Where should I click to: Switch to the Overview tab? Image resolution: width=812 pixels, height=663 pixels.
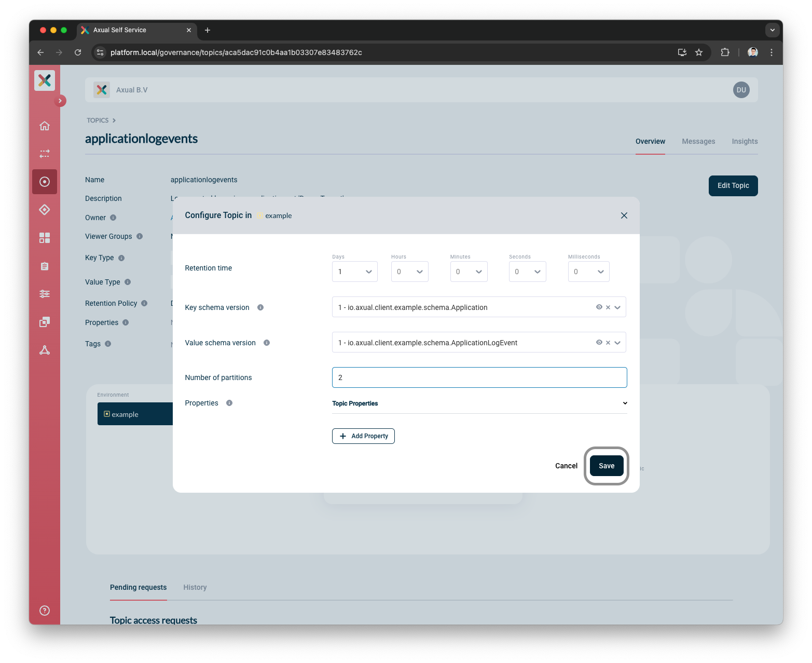650,141
